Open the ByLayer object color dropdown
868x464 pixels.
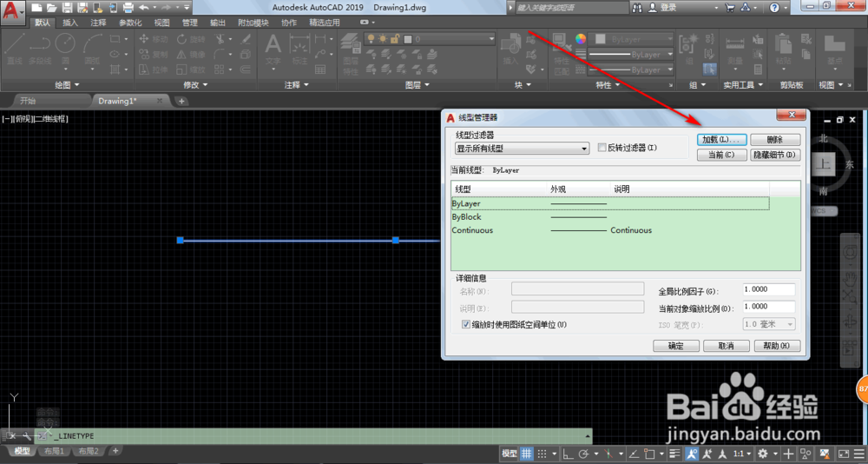[x=632, y=39]
